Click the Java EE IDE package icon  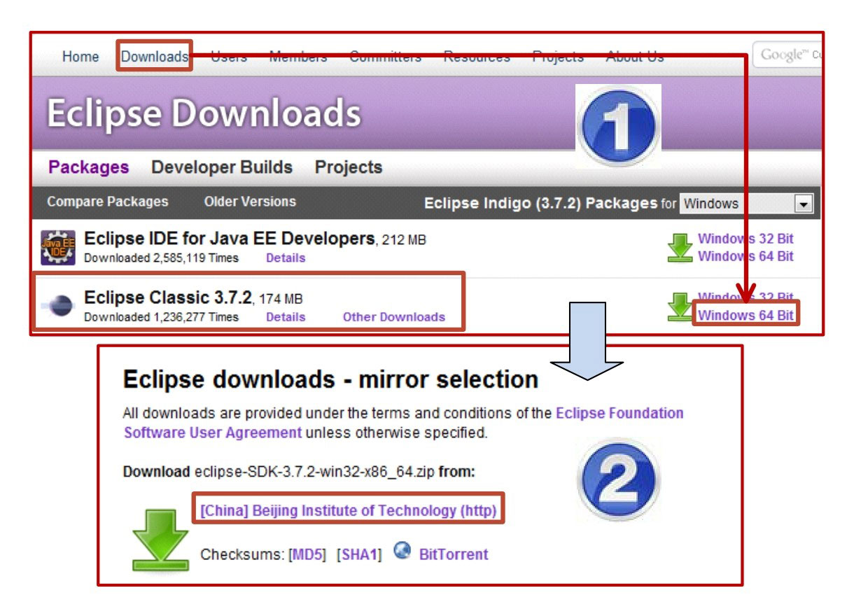tap(58, 247)
